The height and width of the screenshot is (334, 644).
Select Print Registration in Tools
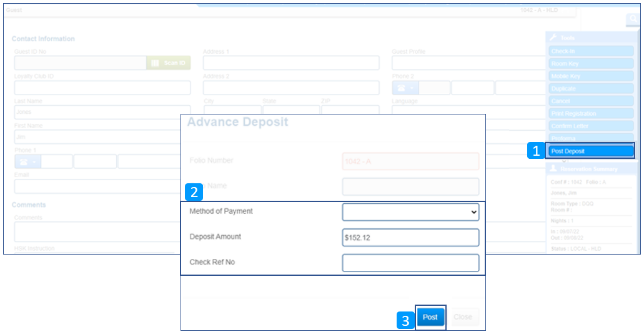(591, 114)
